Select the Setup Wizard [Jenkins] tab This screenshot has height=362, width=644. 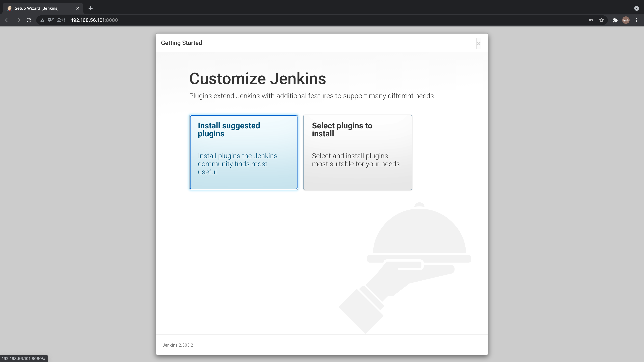coord(37,8)
